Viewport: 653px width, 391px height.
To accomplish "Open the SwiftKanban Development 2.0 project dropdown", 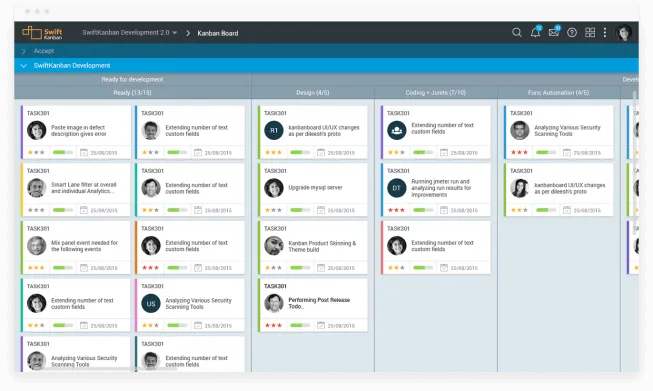I will point(130,32).
